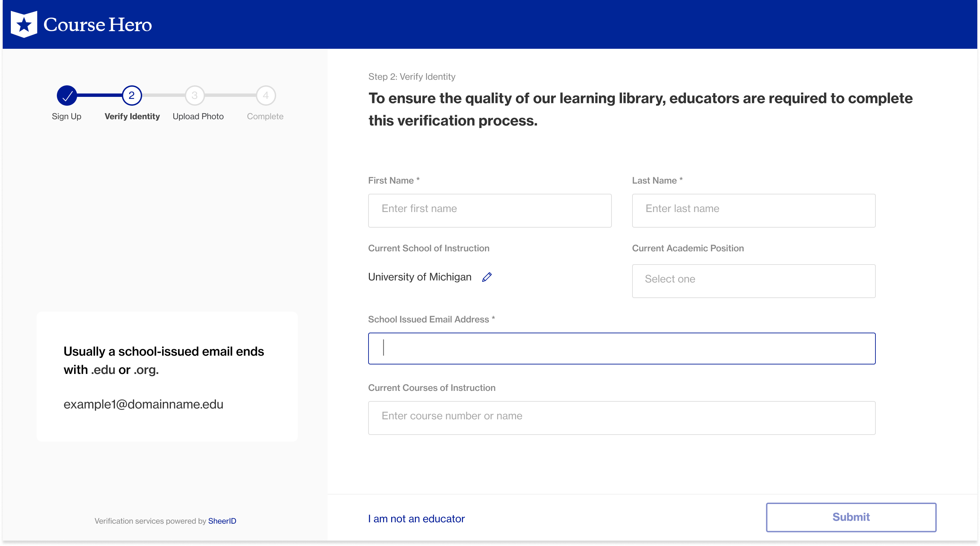Viewport: 980px width, 546px height.
Task: Click the Course Hero star logo icon
Action: point(24,24)
